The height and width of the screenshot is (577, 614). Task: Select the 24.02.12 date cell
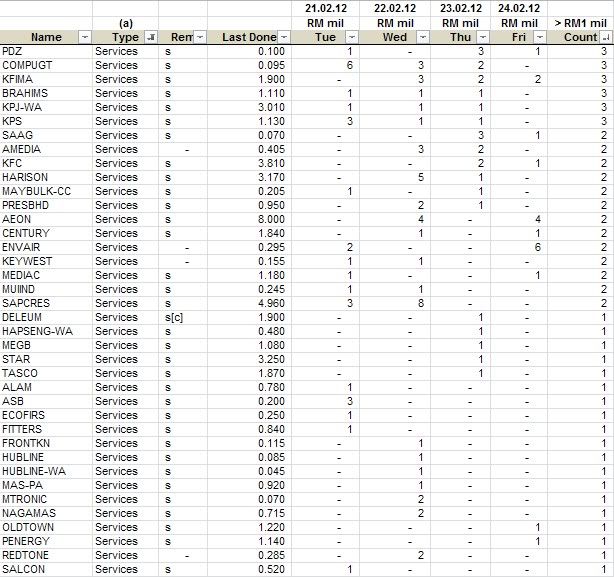(519, 8)
